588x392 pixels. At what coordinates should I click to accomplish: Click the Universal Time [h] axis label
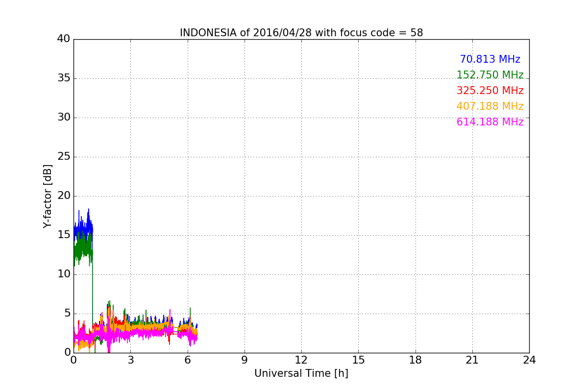(x=301, y=373)
